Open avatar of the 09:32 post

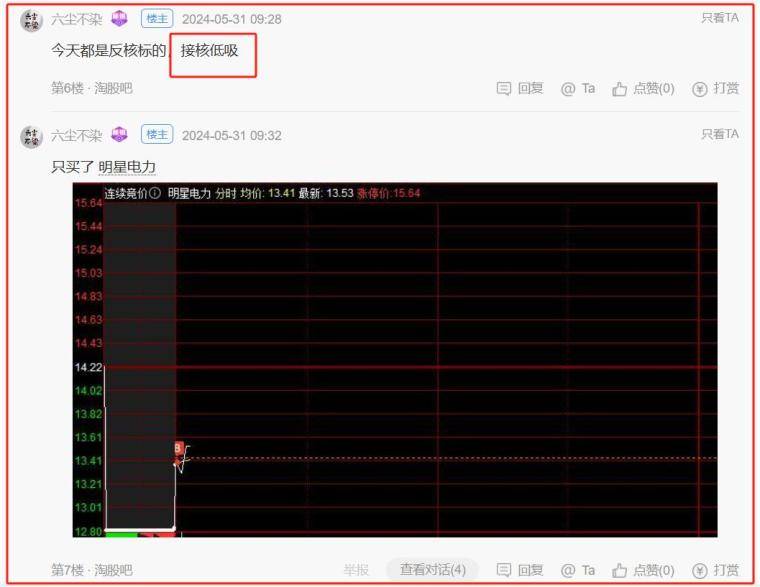[x=32, y=137]
